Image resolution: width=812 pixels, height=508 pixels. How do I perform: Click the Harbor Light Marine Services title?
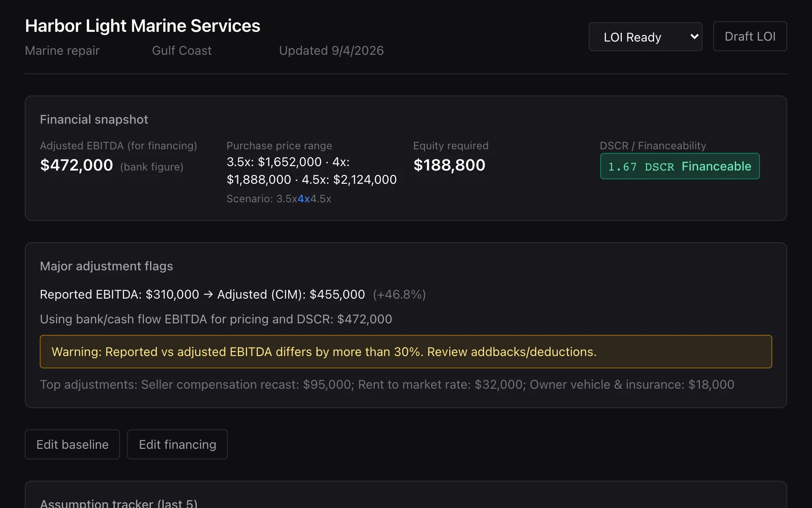[143, 26]
